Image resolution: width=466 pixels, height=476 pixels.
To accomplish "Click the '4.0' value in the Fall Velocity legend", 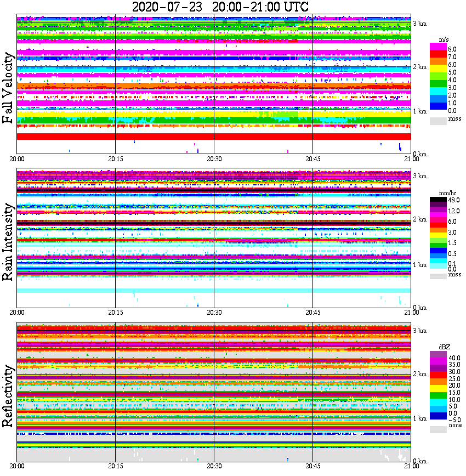I will pyautogui.click(x=452, y=80).
